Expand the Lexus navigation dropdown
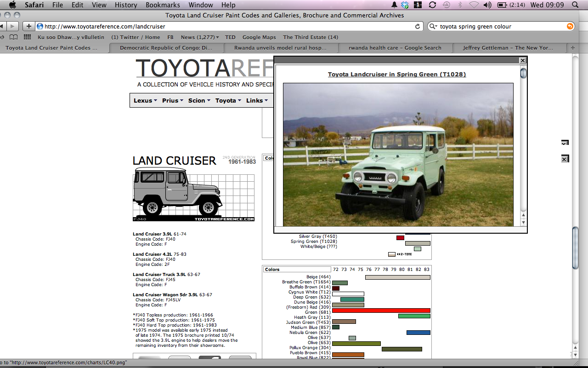 145,100
